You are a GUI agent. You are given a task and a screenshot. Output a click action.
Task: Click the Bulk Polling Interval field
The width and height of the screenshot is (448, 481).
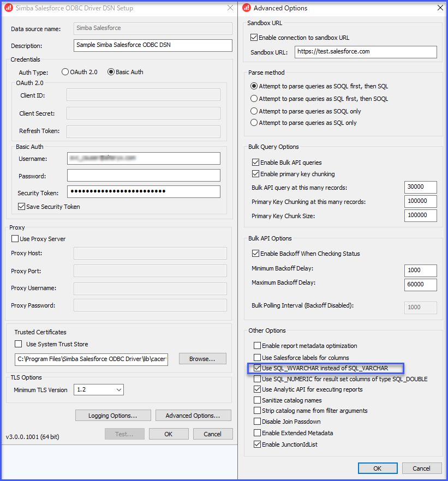coord(420,308)
